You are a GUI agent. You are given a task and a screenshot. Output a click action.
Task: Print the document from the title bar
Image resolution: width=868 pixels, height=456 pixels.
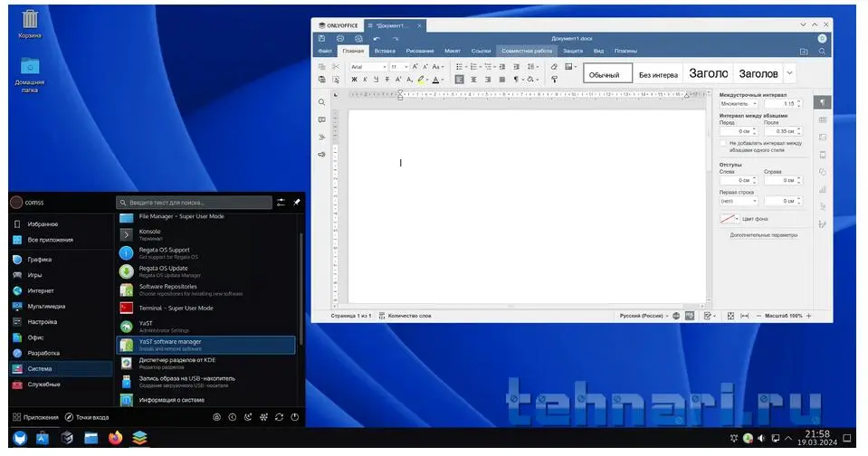340,38
